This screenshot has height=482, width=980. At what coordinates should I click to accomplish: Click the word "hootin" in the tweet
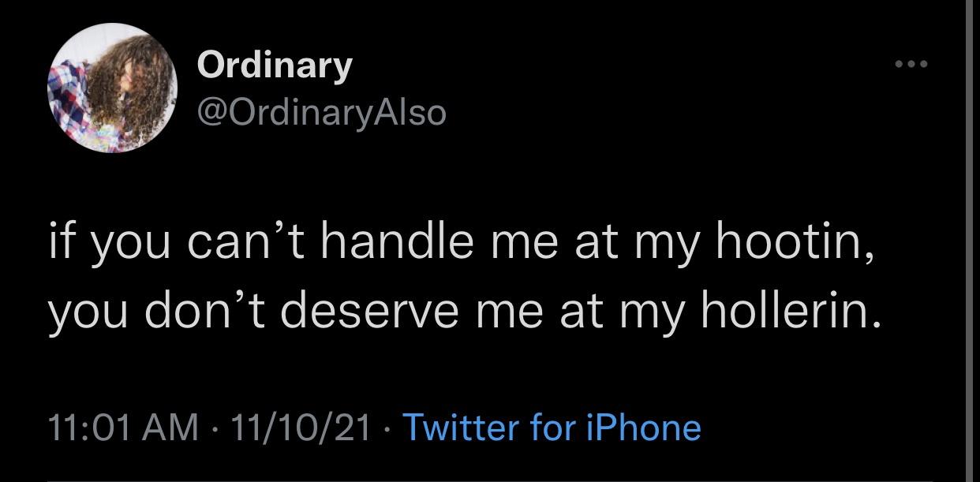[x=793, y=245]
